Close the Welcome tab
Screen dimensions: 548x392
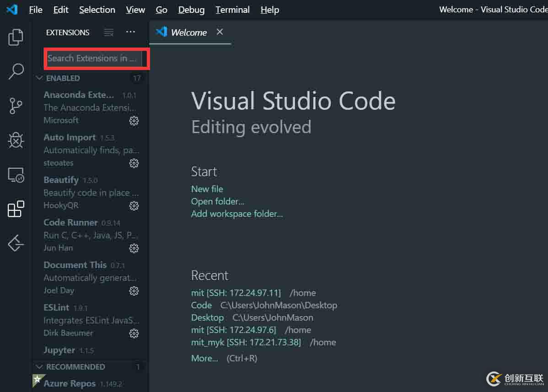coord(220,32)
